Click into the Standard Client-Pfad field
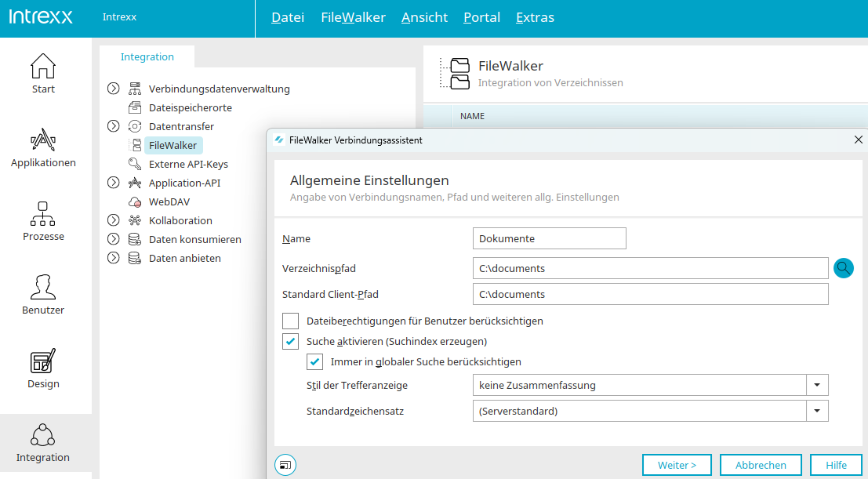This screenshot has height=479, width=868. click(x=651, y=294)
